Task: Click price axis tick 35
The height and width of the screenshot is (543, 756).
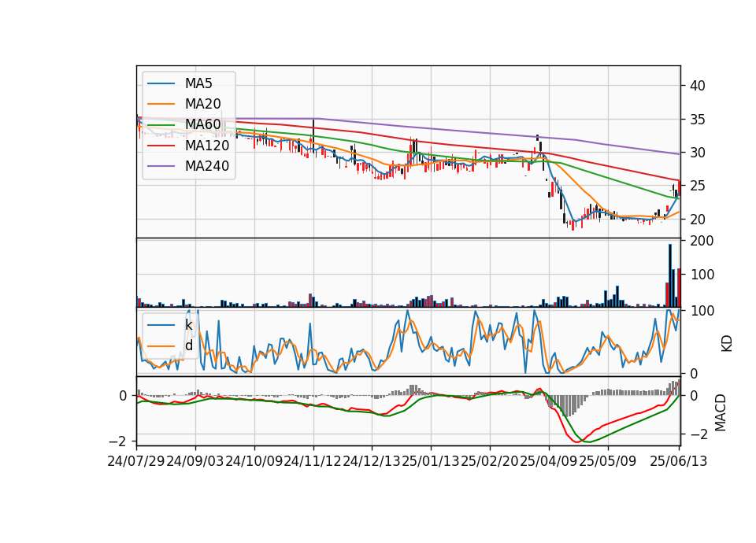Action: point(698,120)
